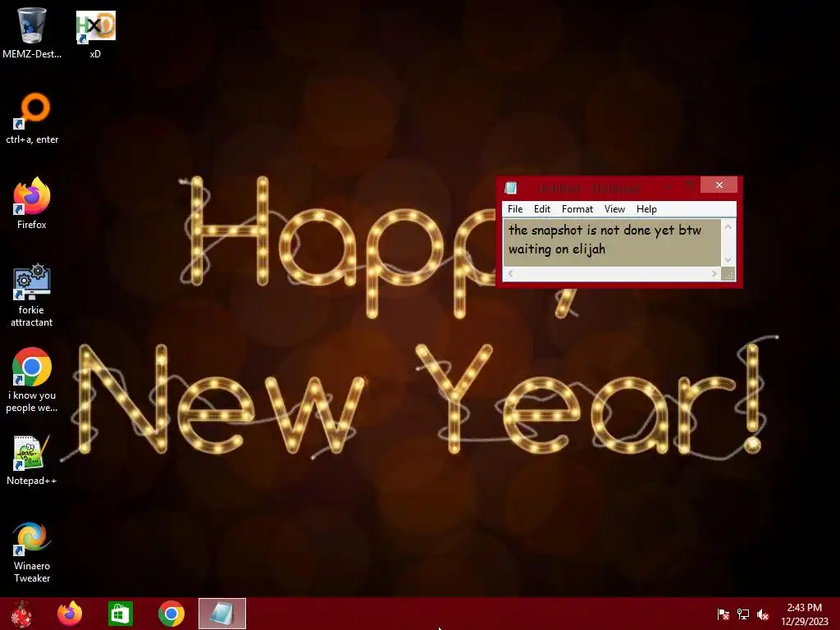Select the Notepad++ desktop shortcut

(32, 460)
